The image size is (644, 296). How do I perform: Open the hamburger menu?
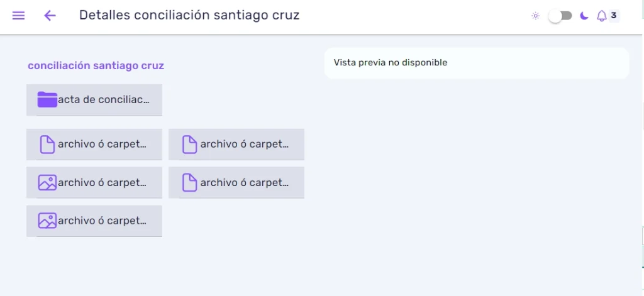click(x=18, y=16)
